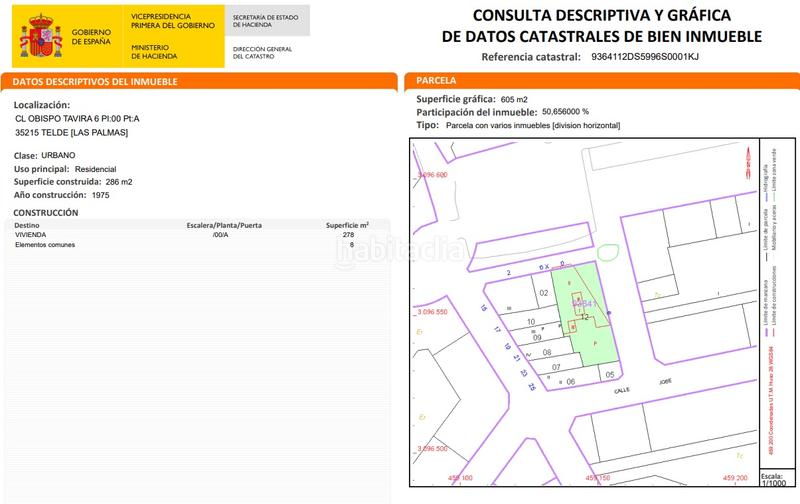Click 'MINISTERIO DE HACIENDA' in header
Viewport: 800px width, 504px height.
[x=154, y=52]
